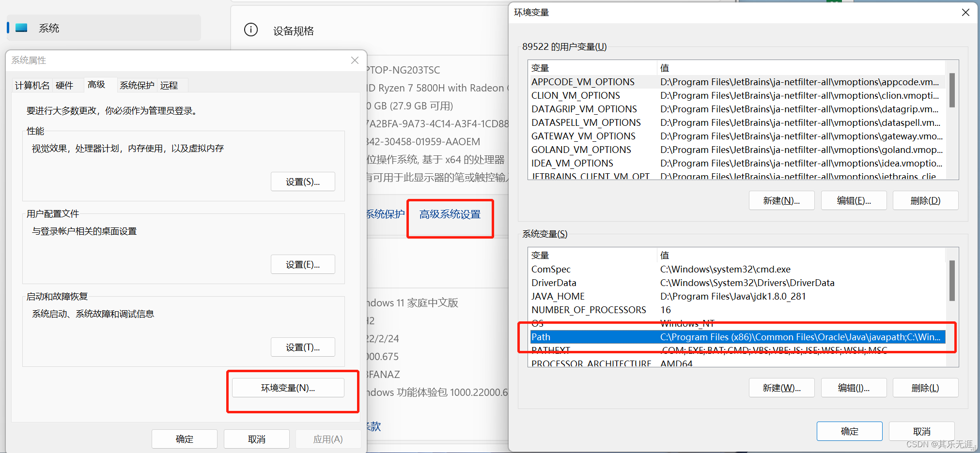Delete system variable with 删除(L)
The height and width of the screenshot is (453, 980).
click(x=926, y=388)
